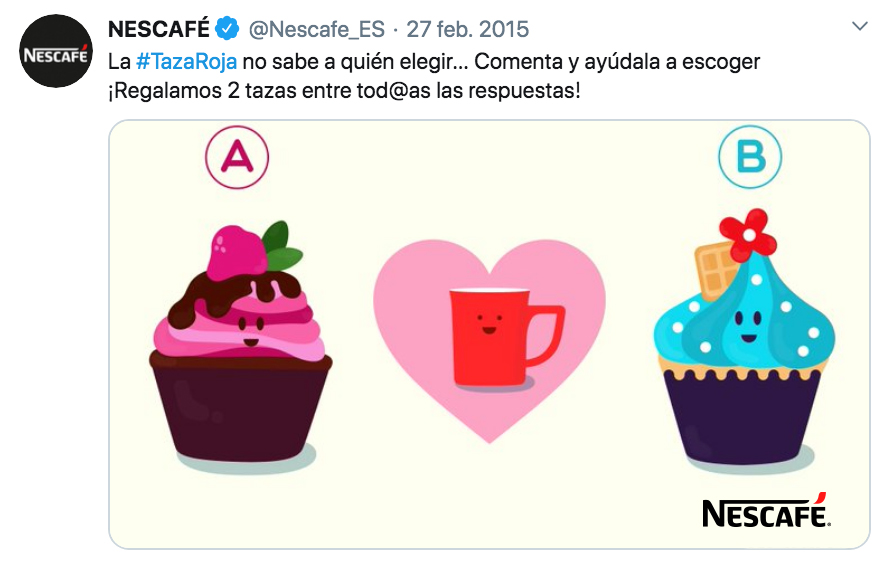Open the tweet's attached image

pos(489,335)
